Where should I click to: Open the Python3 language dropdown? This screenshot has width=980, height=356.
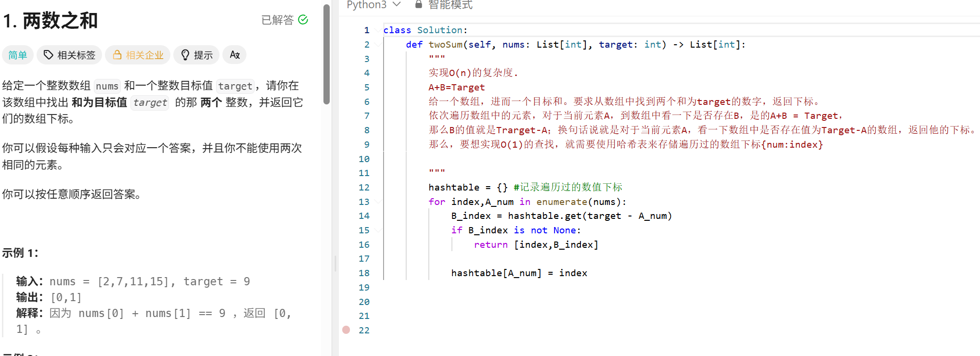point(374,4)
